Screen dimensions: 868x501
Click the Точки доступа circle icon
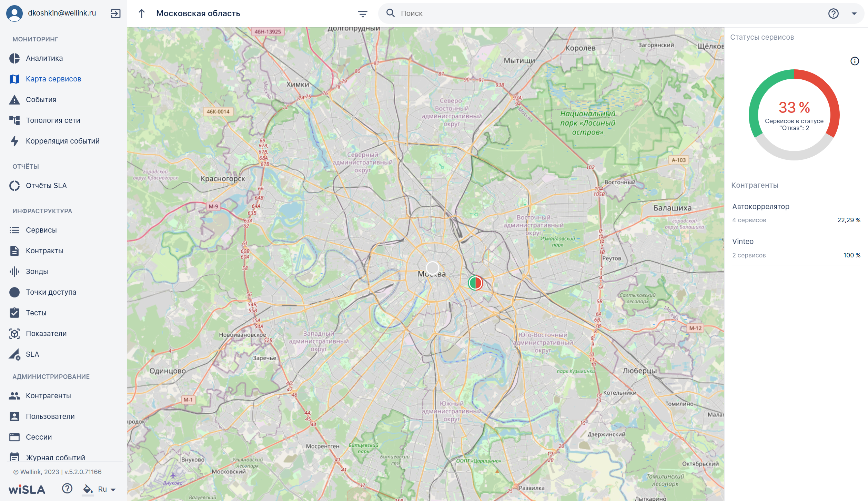(14, 292)
